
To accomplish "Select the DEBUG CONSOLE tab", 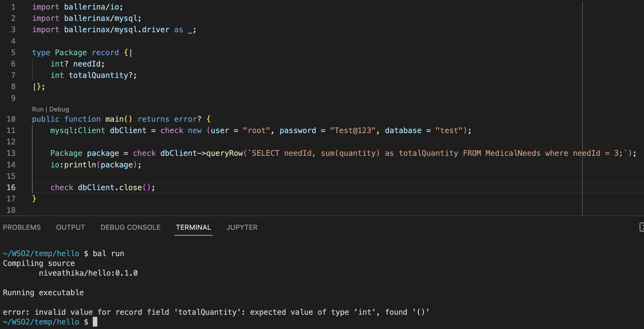I will pos(130,227).
